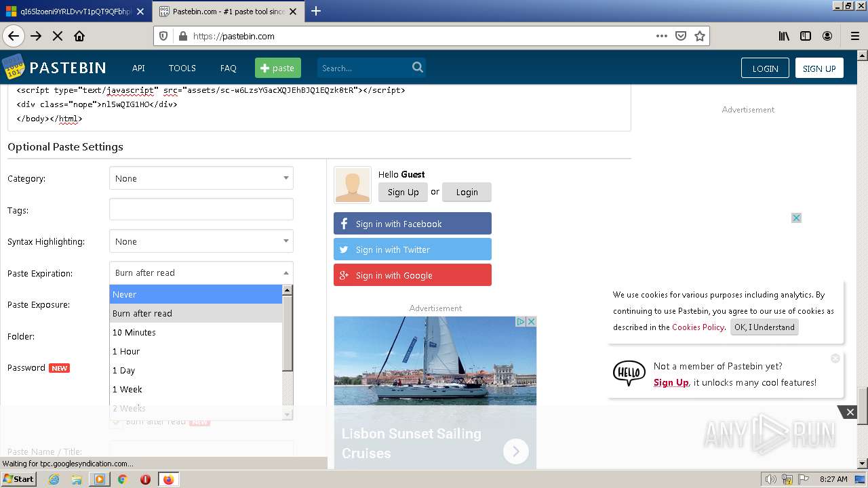Screen dimensions: 868x488
Task: Stop page loading with X icon
Action: coord(58,36)
